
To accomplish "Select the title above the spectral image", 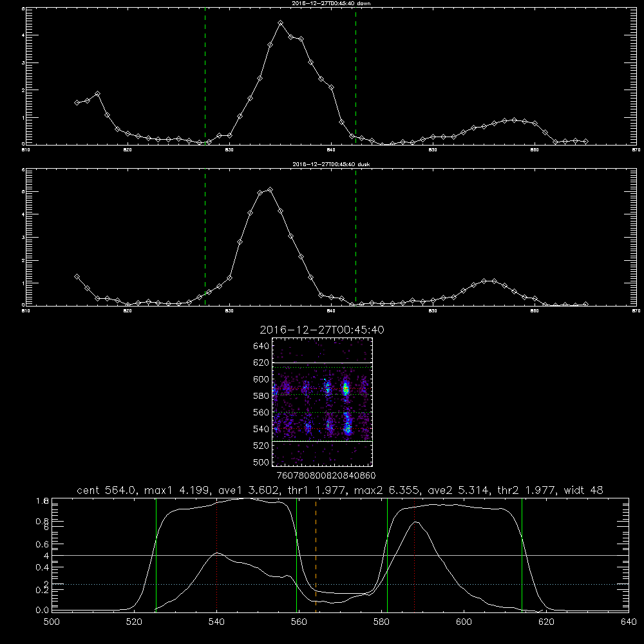I will click(x=322, y=330).
